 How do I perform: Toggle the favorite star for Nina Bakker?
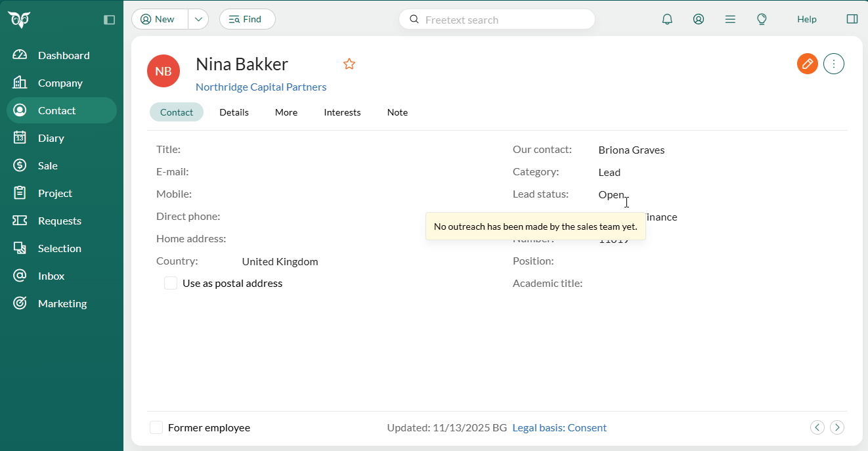coord(349,64)
